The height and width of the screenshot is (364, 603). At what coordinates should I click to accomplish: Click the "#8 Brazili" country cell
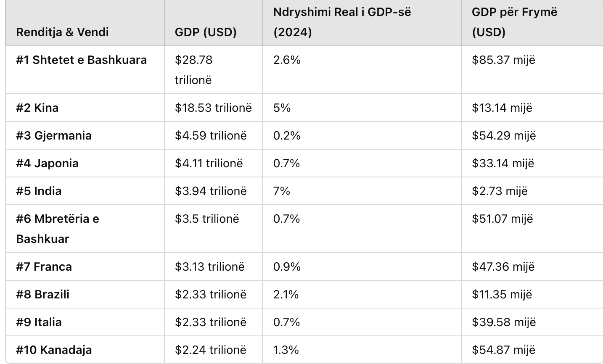tap(43, 294)
